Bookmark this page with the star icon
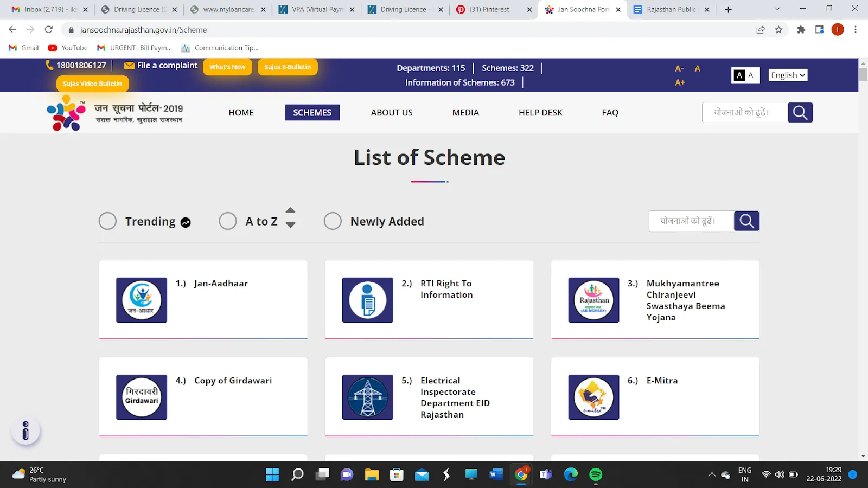Viewport: 868px width, 488px height. click(779, 30)
